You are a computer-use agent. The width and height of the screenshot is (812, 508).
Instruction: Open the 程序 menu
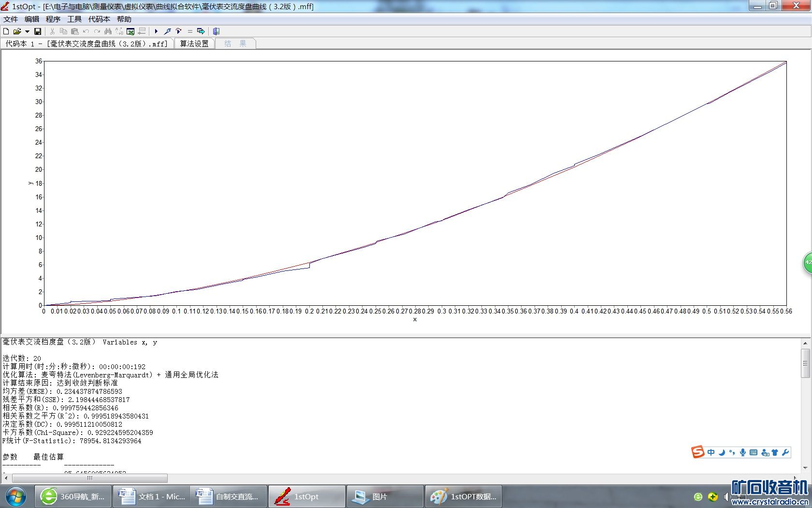(53, 19)
